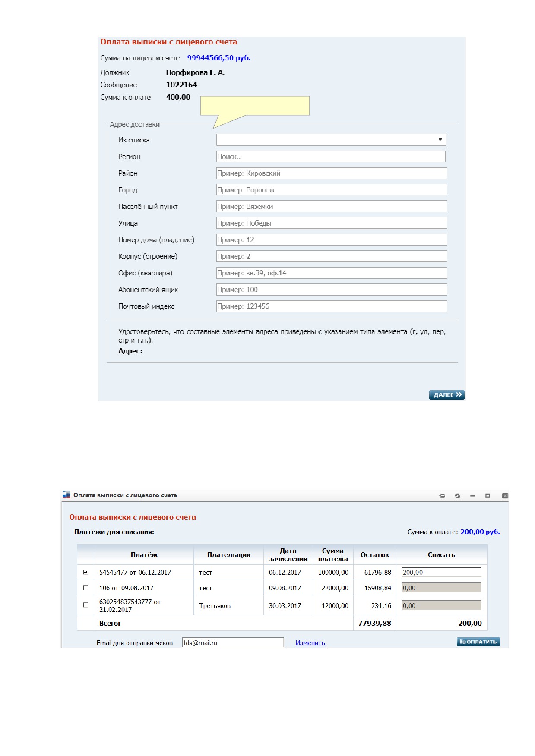Click the ОПЛАТИТЬ button
Image resolution: width=535 pixels, height=756 pixels.
(x=478, y=642)
